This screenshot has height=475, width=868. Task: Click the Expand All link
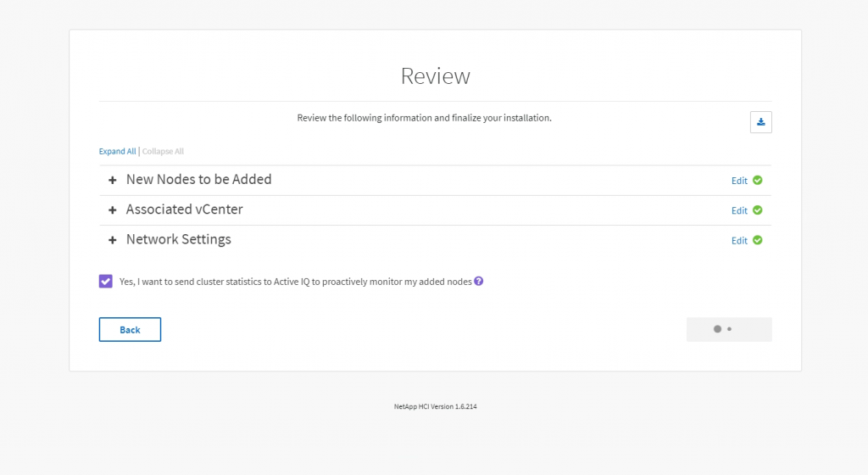tap(117, 151)
